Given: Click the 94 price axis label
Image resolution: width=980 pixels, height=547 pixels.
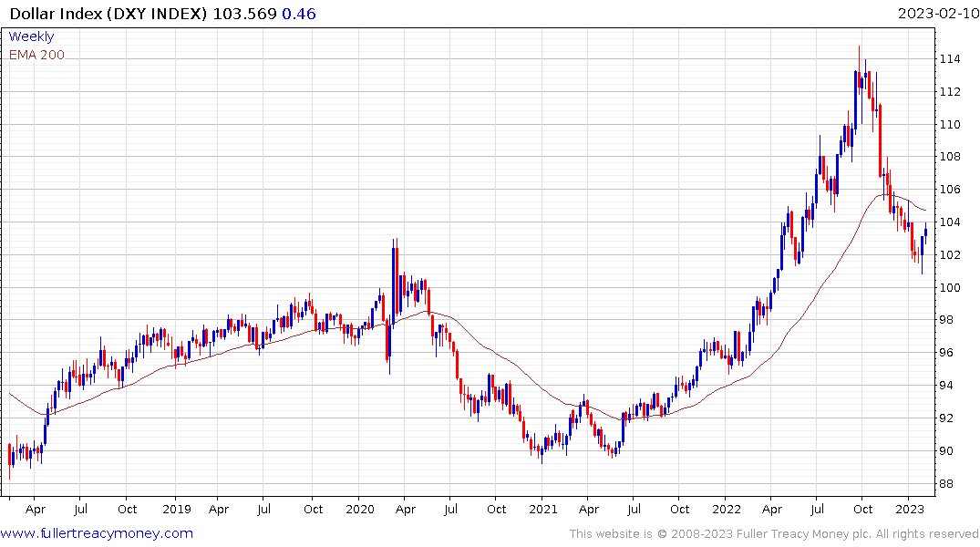Looking at the screenshot, I should click(946, 385).
